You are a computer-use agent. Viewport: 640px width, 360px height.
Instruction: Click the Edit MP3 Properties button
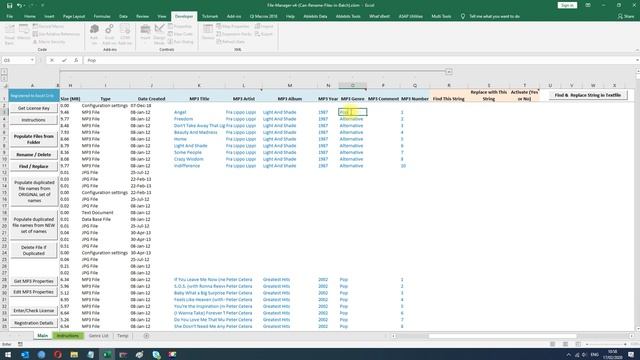point(33,292)
